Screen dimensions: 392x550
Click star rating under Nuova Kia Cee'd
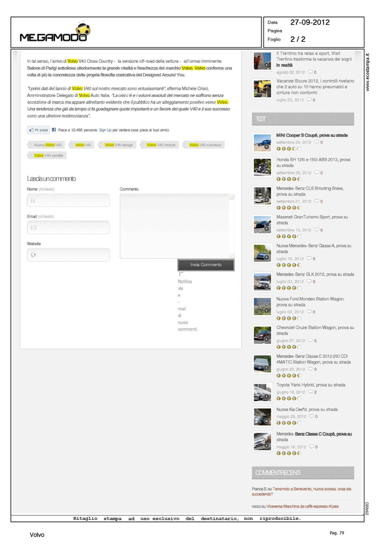289,423
